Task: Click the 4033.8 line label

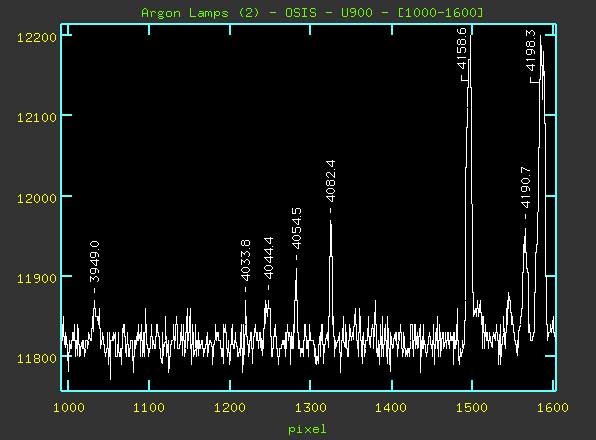Action: [246, 260]
